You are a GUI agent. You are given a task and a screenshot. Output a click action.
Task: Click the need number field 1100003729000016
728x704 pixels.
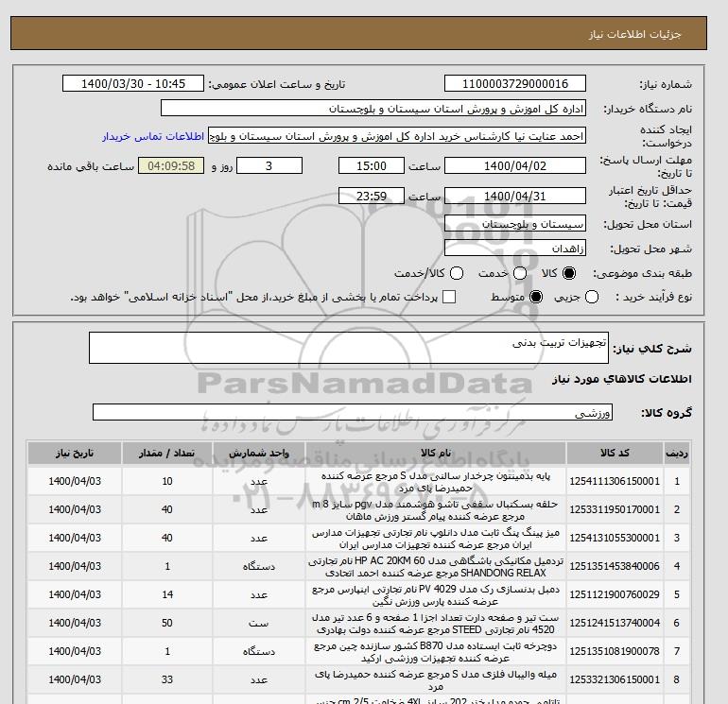(x=515, y=83)
